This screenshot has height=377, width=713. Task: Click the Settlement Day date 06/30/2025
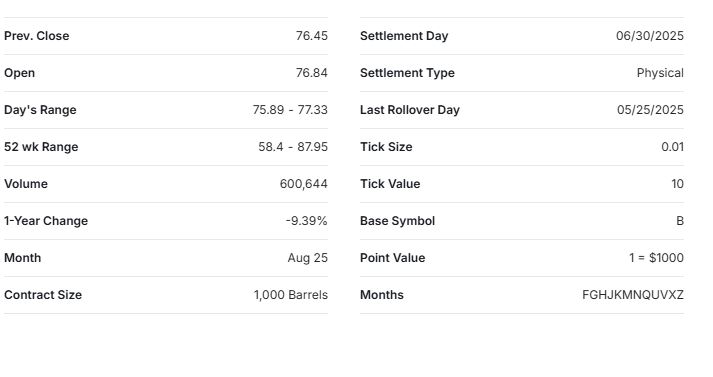click(650, 36)
